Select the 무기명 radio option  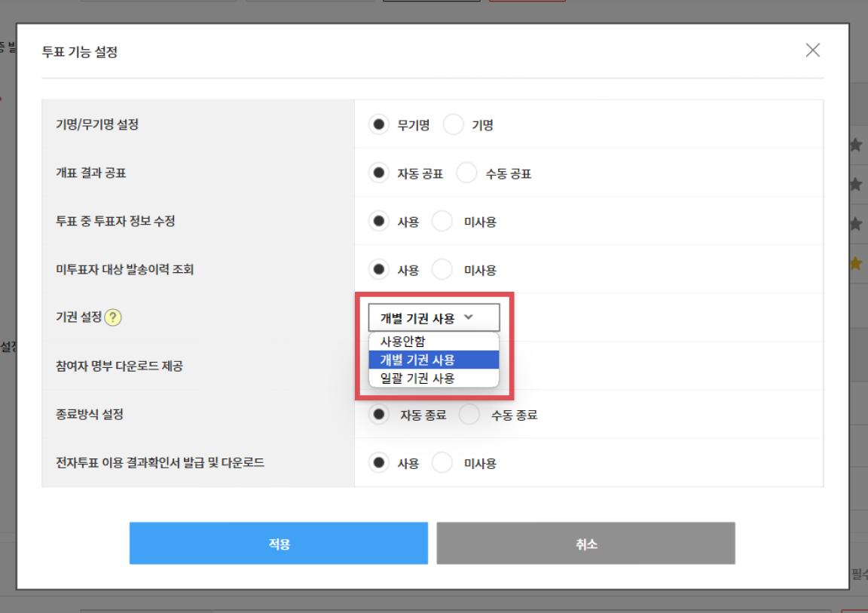click(379, 125)
